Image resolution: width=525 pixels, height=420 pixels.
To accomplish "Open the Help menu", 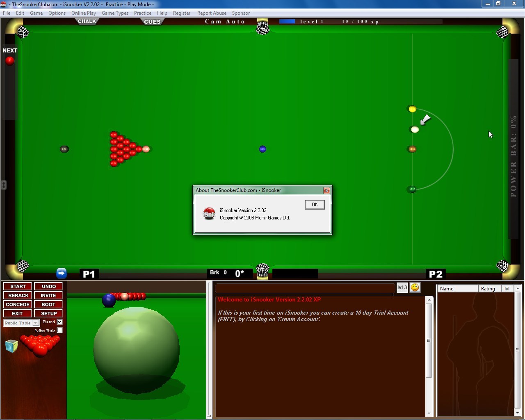I will [x=162, y=13].
